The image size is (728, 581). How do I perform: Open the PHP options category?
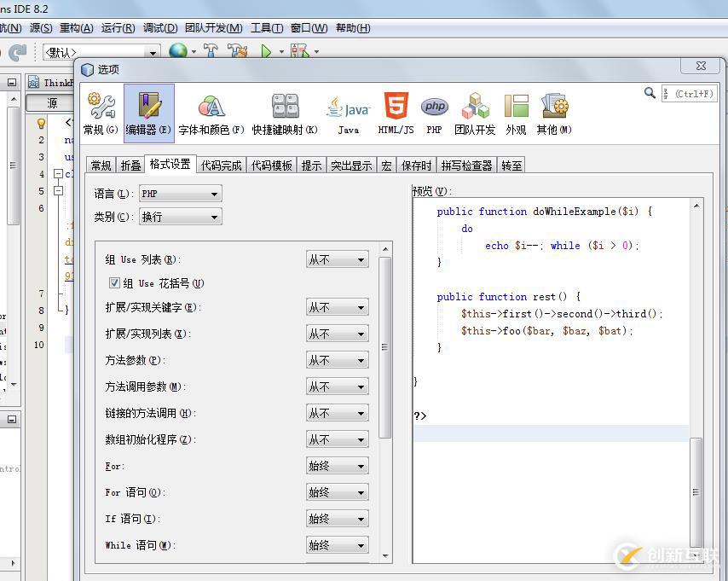(x=434, y=113)
